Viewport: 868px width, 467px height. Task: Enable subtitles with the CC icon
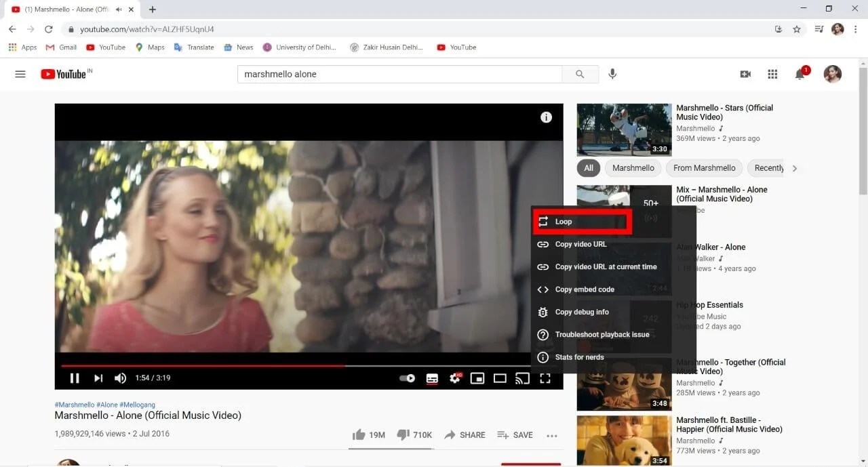[x=432, y=378]
